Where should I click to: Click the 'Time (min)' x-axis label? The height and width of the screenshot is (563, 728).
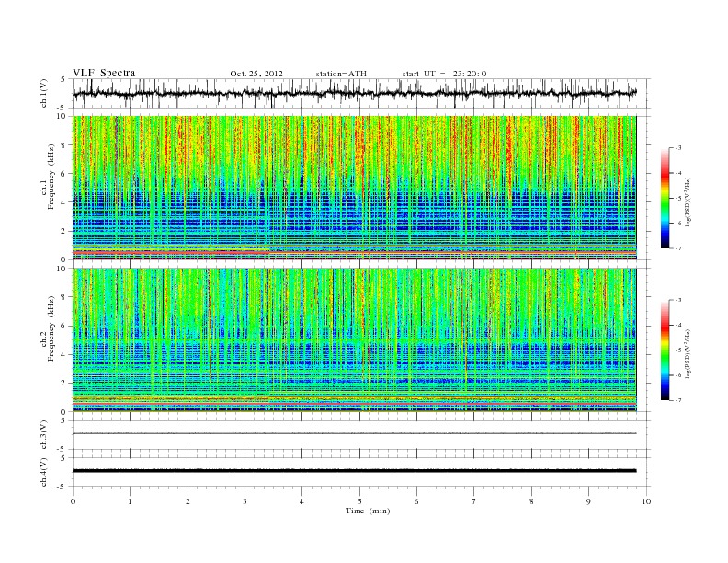(x=368, y=511)
